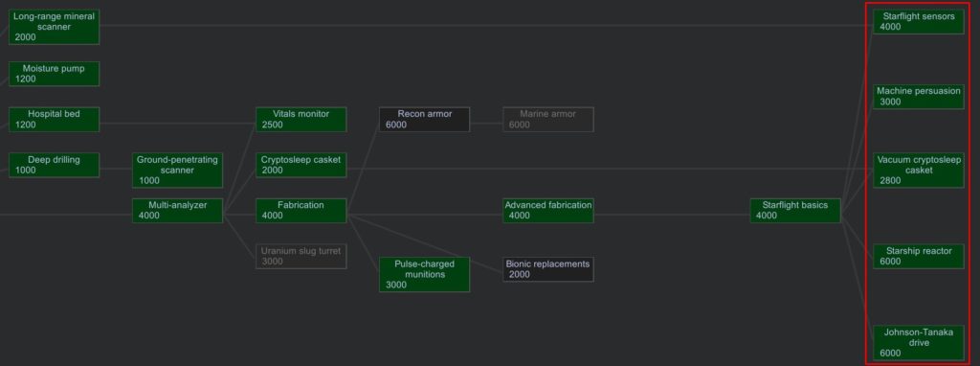
Task: Click Pulse-charged munitions research
Action: coord(424,274)
